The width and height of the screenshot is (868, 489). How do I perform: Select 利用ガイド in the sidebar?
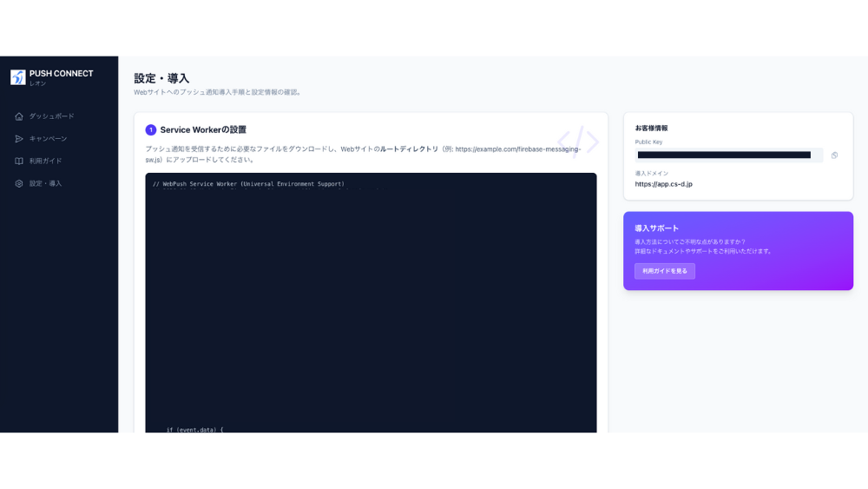[x=46, y=162]
